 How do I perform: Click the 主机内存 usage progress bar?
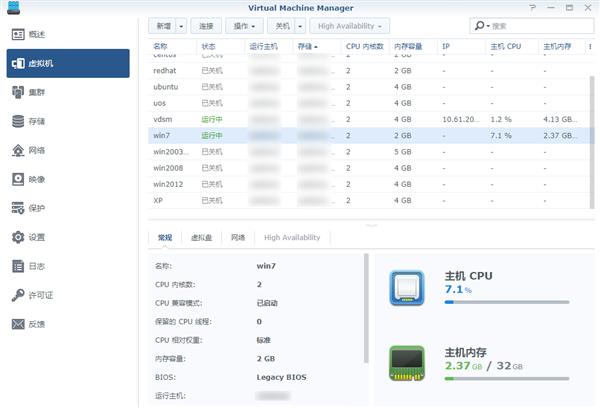(x=507, y=379)
